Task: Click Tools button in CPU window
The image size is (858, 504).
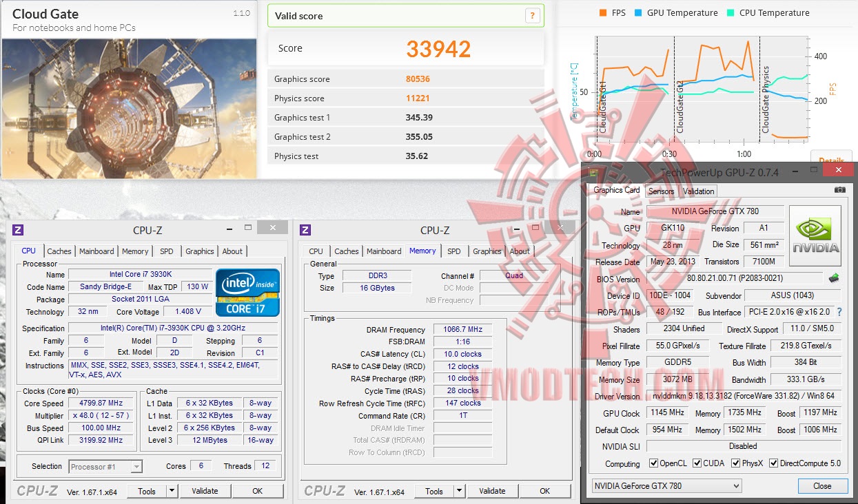Action: [x=147, y=491]
